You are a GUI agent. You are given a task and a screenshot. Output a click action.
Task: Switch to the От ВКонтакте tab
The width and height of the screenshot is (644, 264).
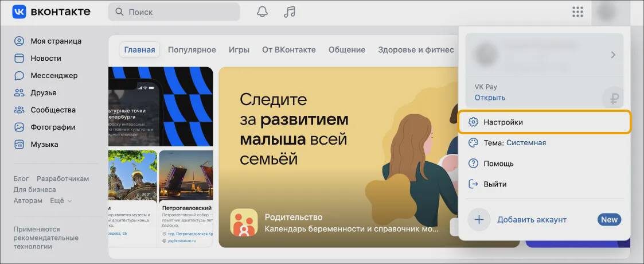click(288, 50)
